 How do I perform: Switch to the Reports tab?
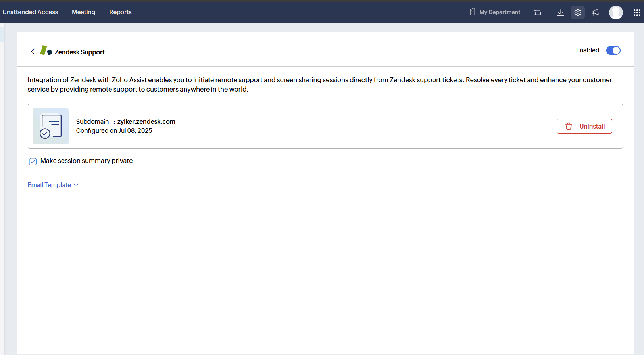(120, 12)
